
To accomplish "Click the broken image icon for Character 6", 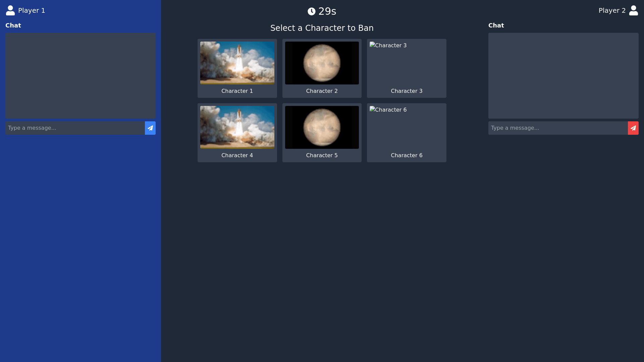I will coord(372,109).
